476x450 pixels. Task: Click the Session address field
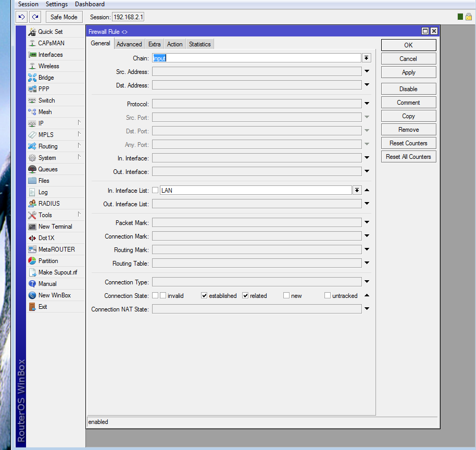(x=128, y=17)
